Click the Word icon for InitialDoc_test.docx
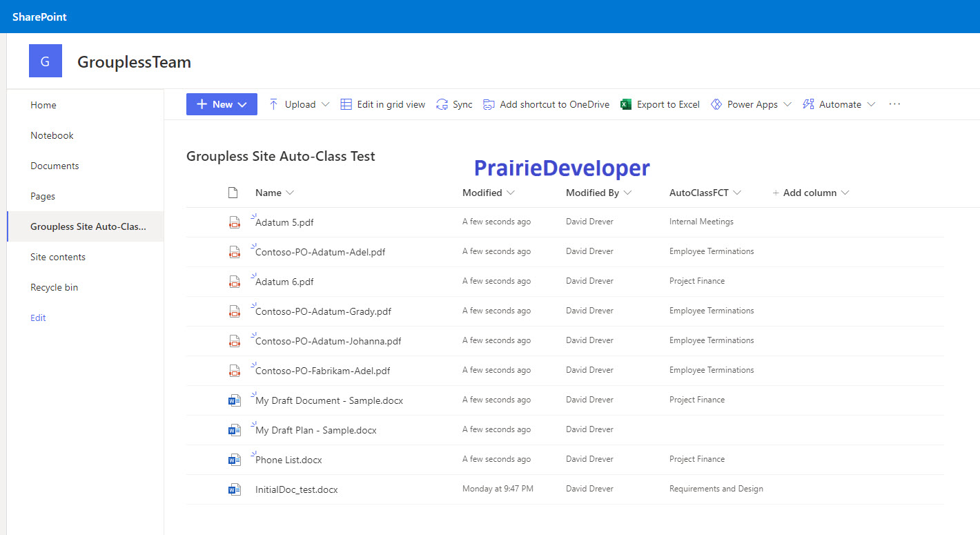 click(x=235, y=489)
